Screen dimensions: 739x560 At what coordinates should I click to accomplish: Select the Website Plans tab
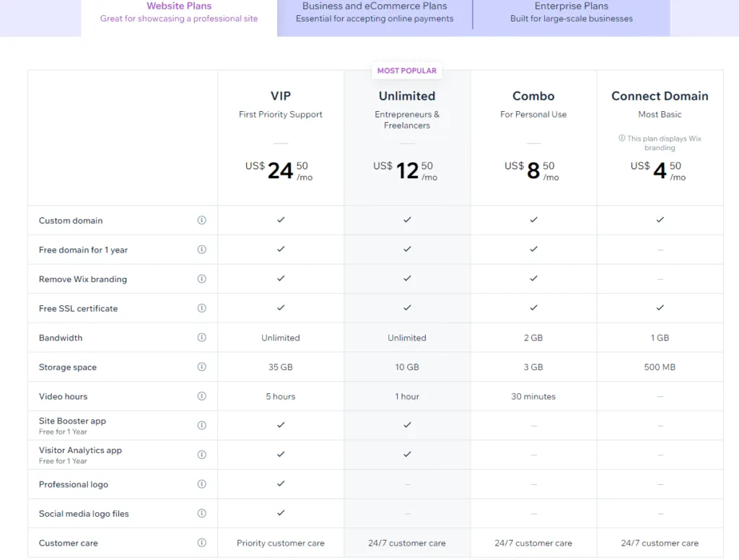click(x=179, y=11)
